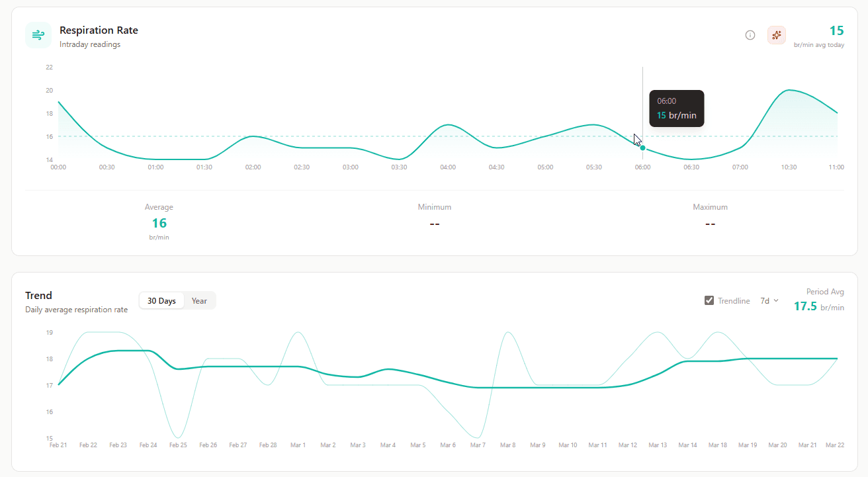Click the chevron next to 7d
The image size is (868, 477).
point(776,300)
